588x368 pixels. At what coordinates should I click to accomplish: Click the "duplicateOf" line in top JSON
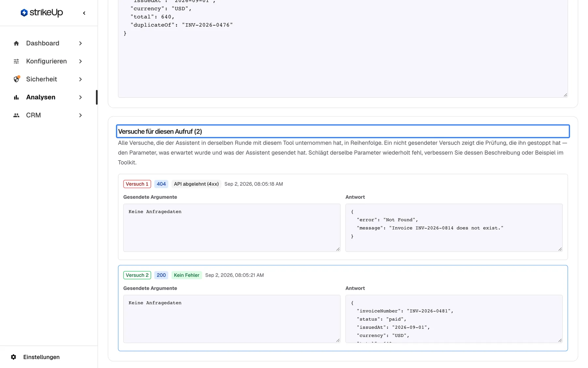click(x=181, y=25)
